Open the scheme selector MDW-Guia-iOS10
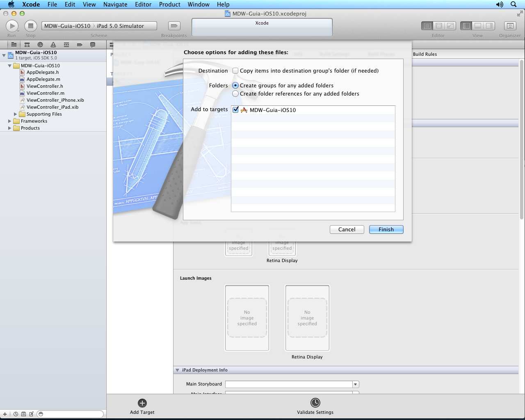 click(x=67, y=26)
